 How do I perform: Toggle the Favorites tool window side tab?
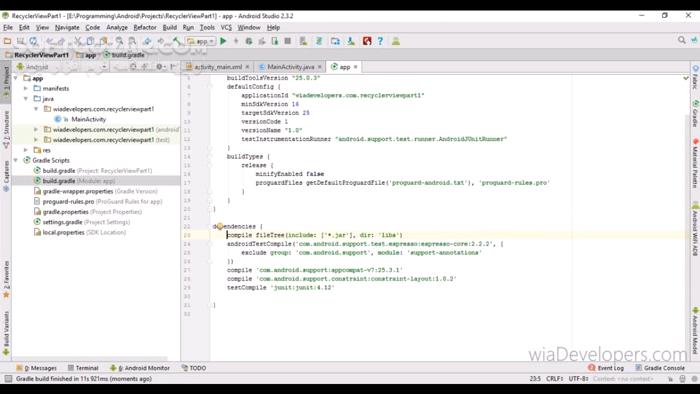[6, 279]
